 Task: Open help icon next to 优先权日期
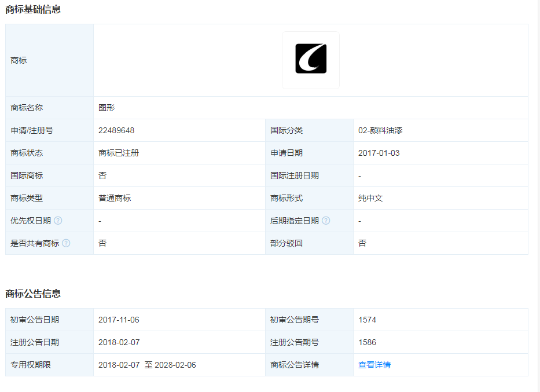tap(58, 221)
